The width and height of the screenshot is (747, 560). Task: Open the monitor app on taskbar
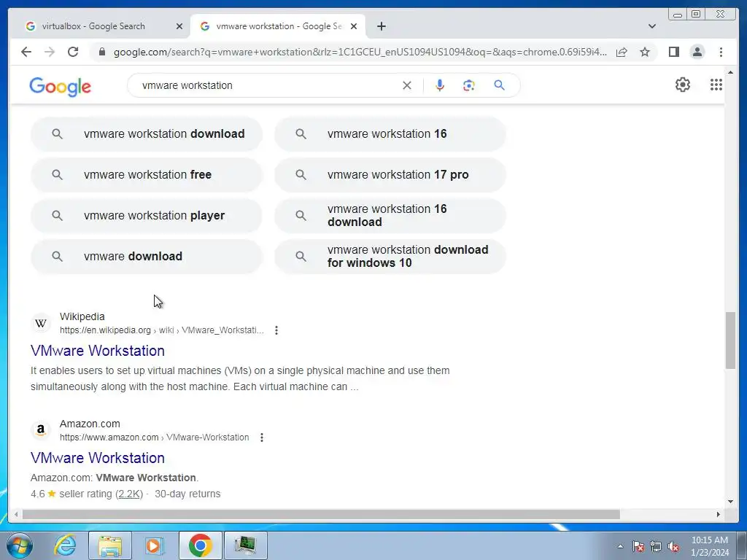(x=245, y=545)
